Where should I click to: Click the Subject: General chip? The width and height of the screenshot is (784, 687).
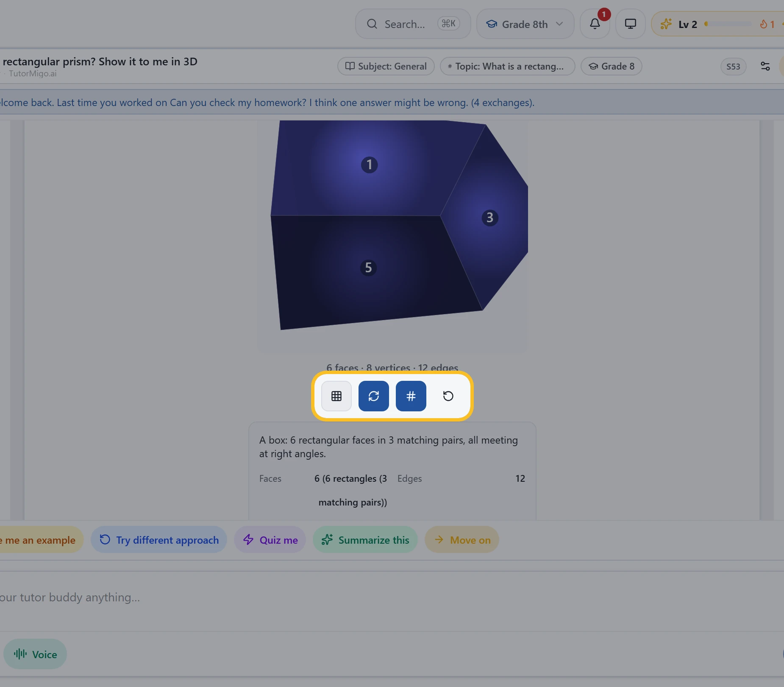386,66
